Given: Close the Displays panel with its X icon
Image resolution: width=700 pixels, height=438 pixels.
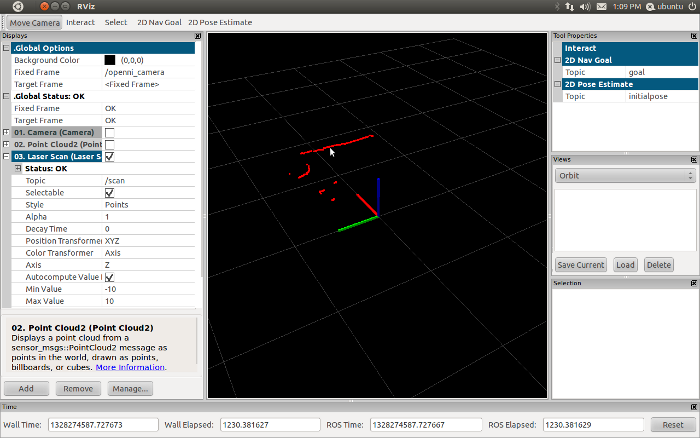Looking at the screenshot, I should tap(200, 35).
